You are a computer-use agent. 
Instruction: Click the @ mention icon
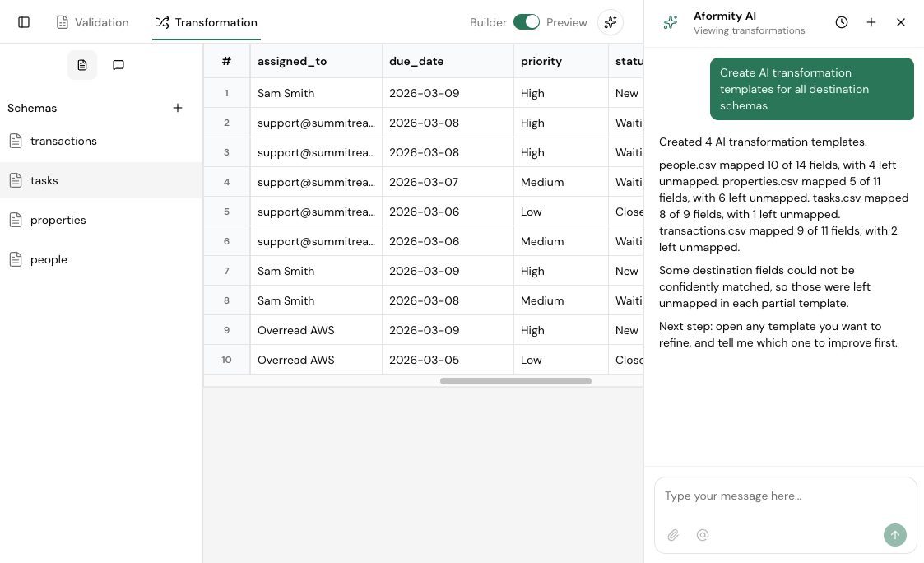click(x=703, y=535)
